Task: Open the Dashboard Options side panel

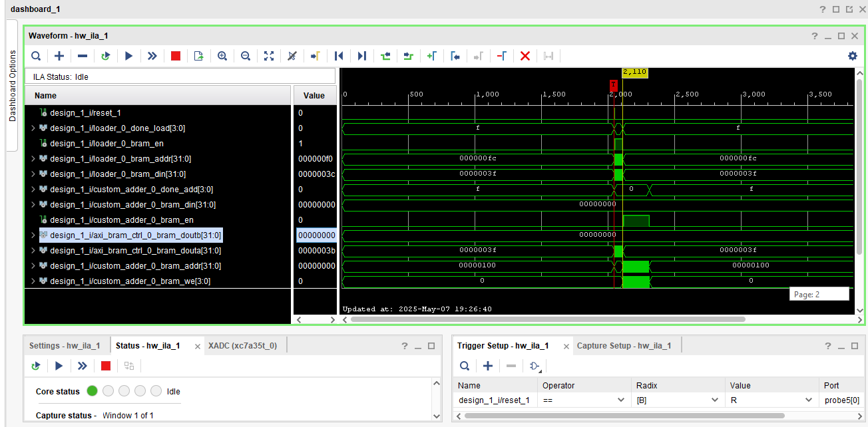Action: coord(12,85)
